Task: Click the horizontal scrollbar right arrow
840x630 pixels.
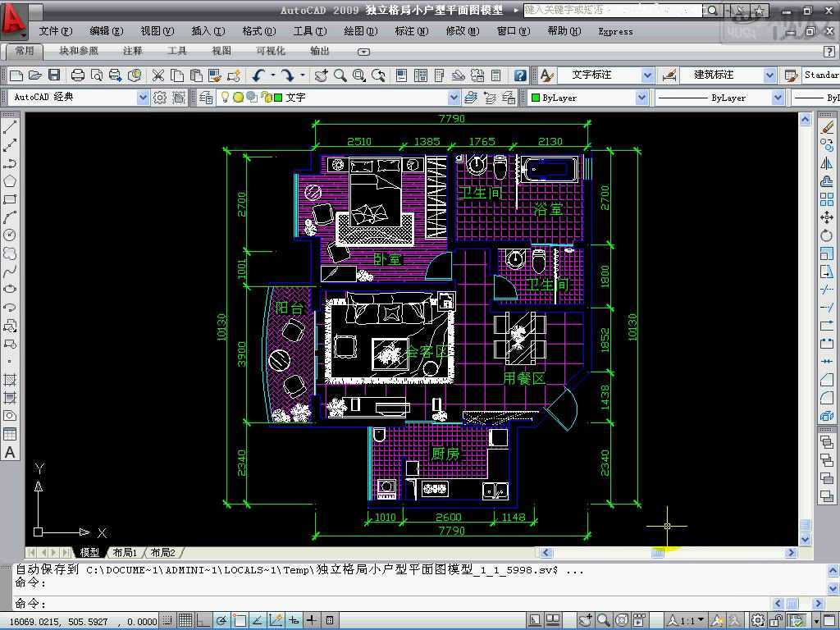Action: (x=791, y=552)
